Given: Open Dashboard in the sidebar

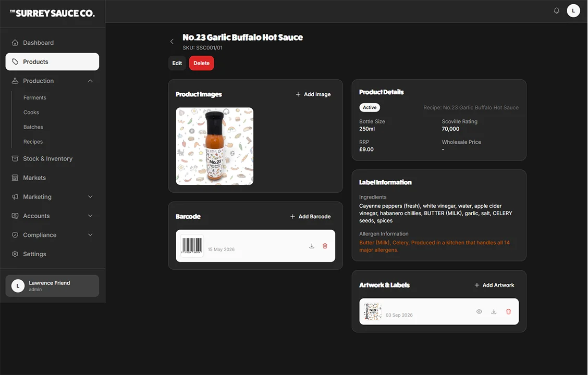Looking at the screenshot, I should point(52,43).
